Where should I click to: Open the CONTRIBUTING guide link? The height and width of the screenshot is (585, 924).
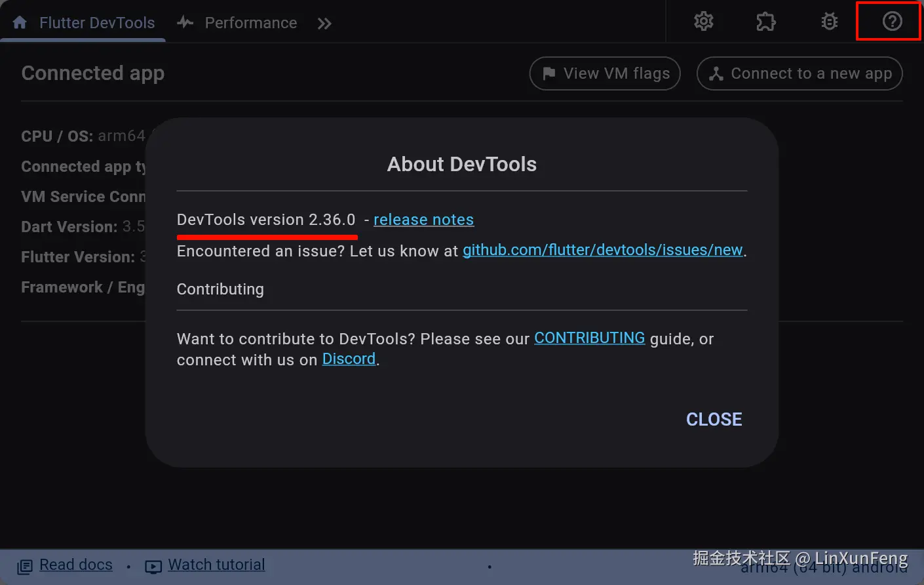(590, 338)
